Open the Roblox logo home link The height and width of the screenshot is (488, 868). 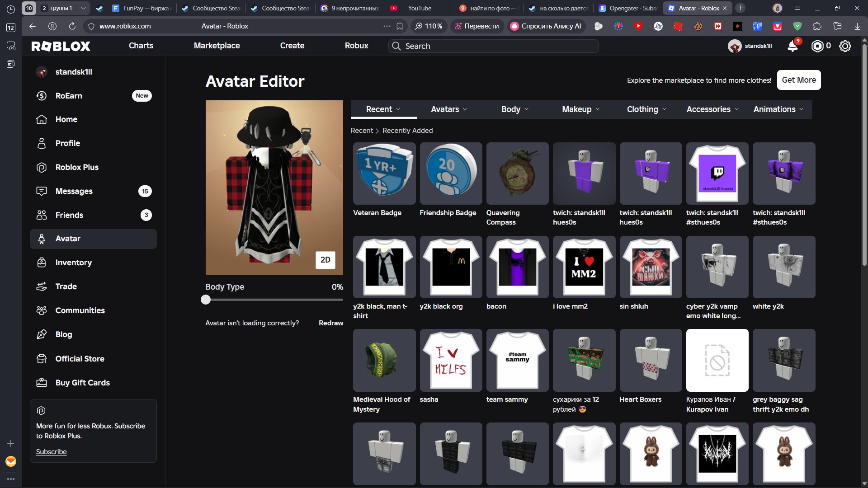(61, 46)
